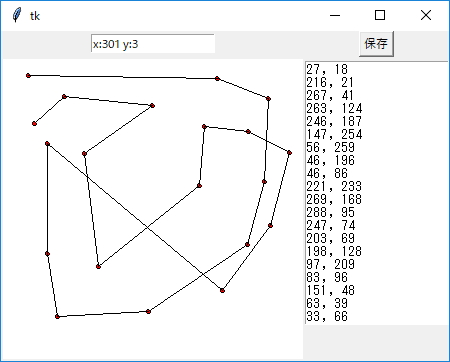Click the 保存 save button
The width and height of the screenshot is (450, 362).
click(376, 44)
